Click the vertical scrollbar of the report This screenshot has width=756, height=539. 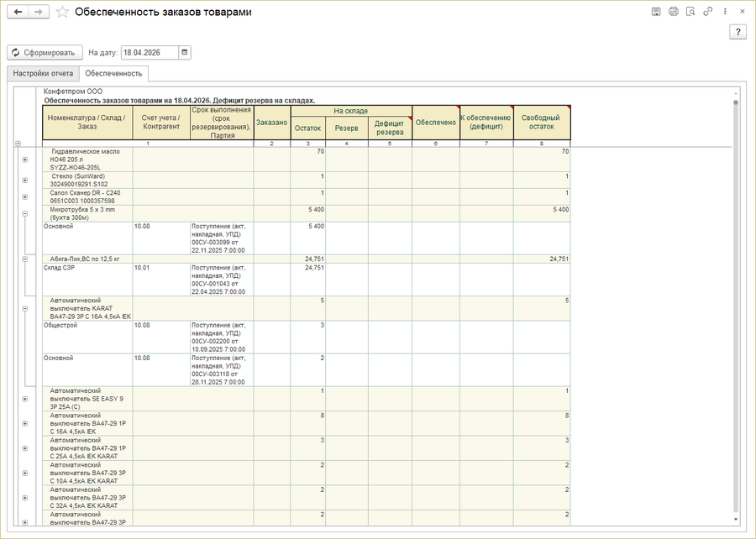(736, 302)
